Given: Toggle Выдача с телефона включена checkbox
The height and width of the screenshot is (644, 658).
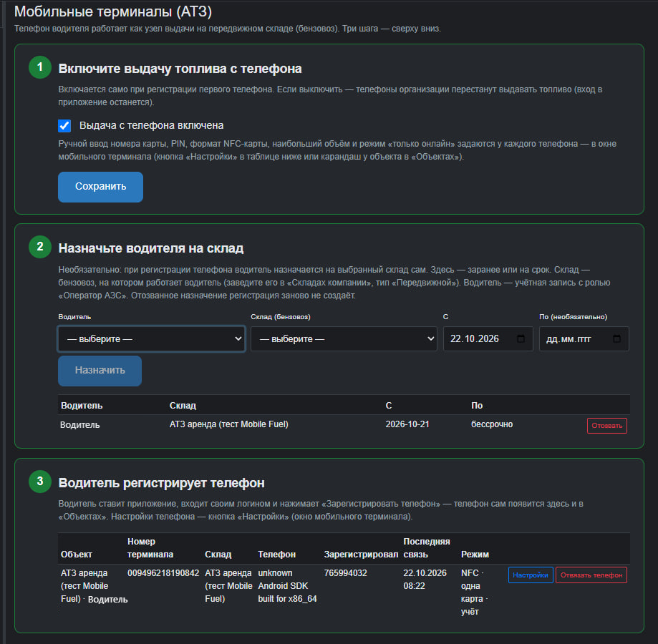Looking at the screenshot, I should click(x=64, y=126).
